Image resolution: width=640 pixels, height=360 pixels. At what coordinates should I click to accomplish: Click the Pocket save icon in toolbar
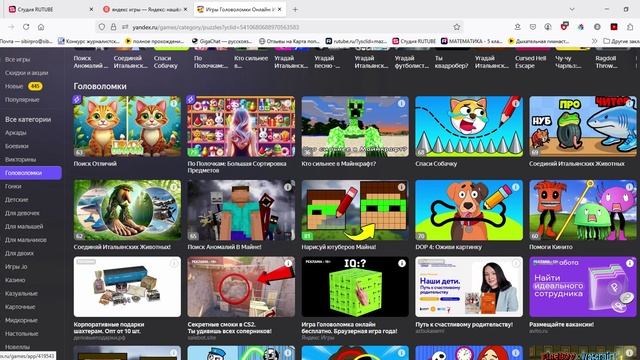[533, 27]
